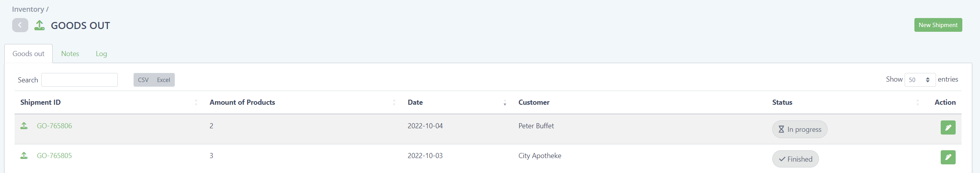Switch to the Notes tab
980x173 pixels.
point(70,54)
